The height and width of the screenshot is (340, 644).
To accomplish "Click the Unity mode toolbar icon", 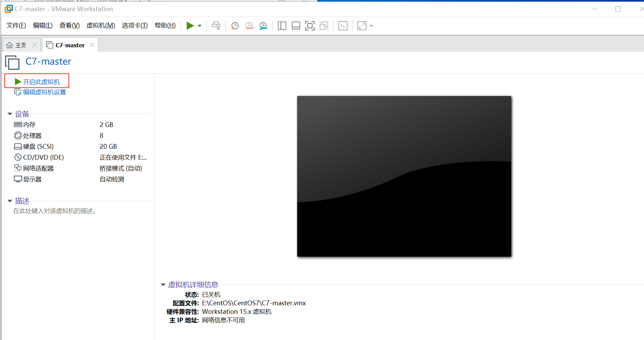I will point(324,26).
